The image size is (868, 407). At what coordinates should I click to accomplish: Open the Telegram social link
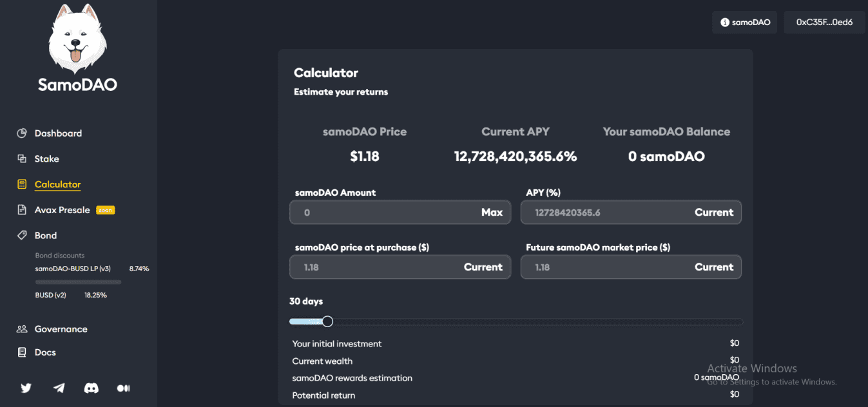point(59,388)
